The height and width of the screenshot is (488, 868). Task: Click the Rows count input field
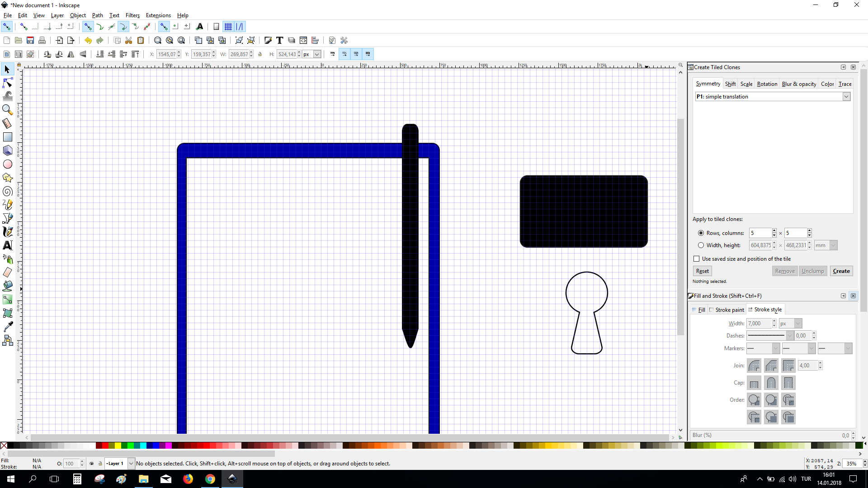tap(760, 233)
